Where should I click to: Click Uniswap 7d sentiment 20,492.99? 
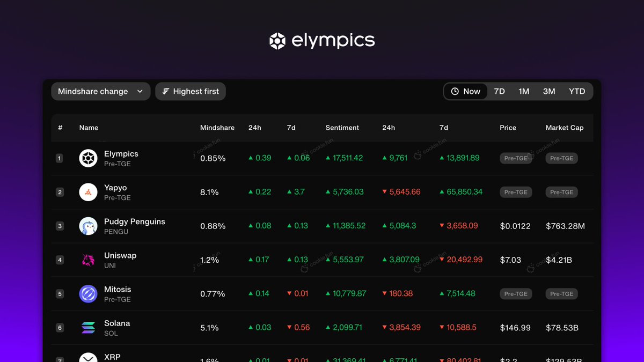[x=465, y=260]
